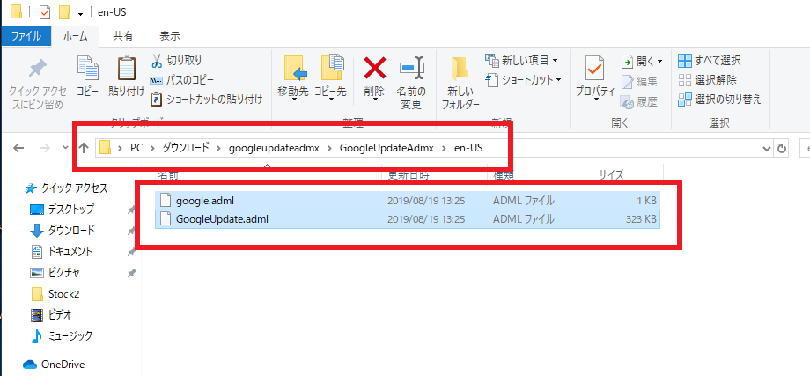Screen dimensions: 810x376
Task: Click 履歴 in the ribbon
Action: [x=640, y=102]
